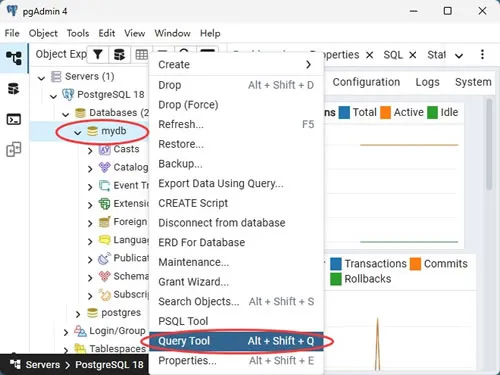Select the mydb database row

pyautogui.click(x=89, y=131)
